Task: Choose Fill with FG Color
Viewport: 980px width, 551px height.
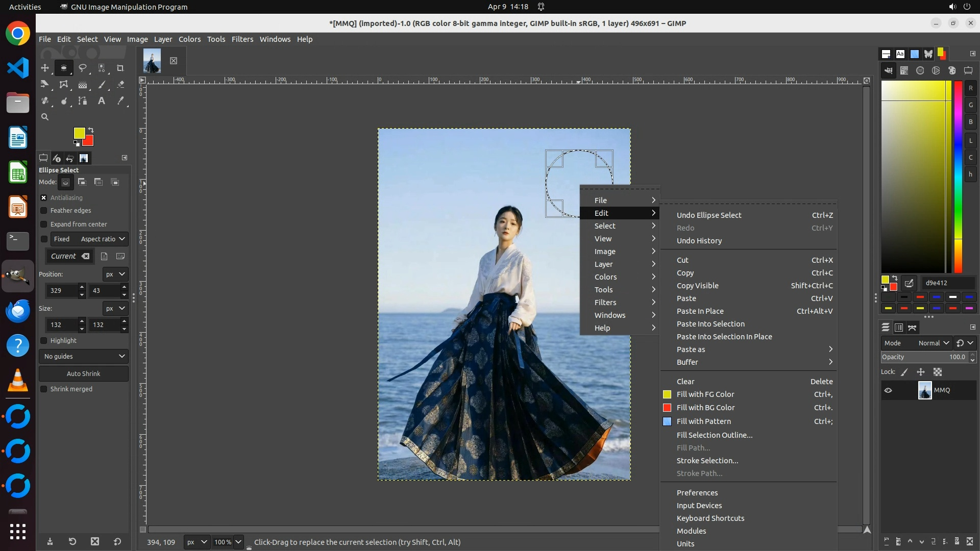Action: tap(705, 394)
